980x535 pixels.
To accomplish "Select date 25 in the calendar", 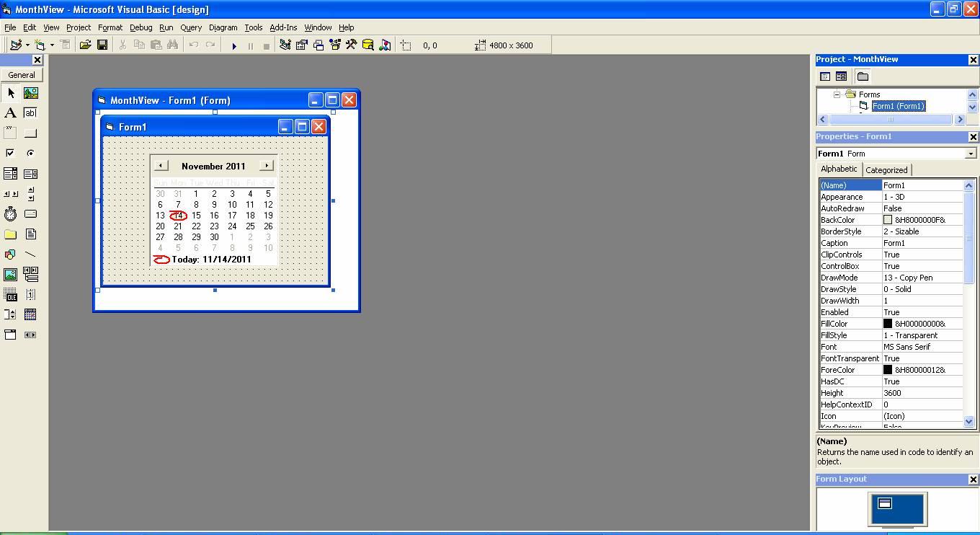I will click(x=250, y=226).
